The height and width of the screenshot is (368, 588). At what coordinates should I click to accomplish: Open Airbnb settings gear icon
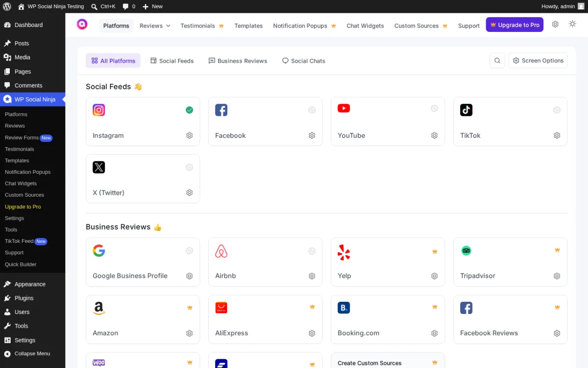[312, 276]
